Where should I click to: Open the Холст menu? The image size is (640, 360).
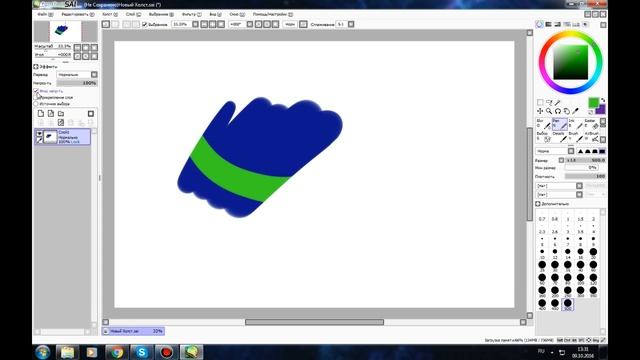[x=110, y=14]
